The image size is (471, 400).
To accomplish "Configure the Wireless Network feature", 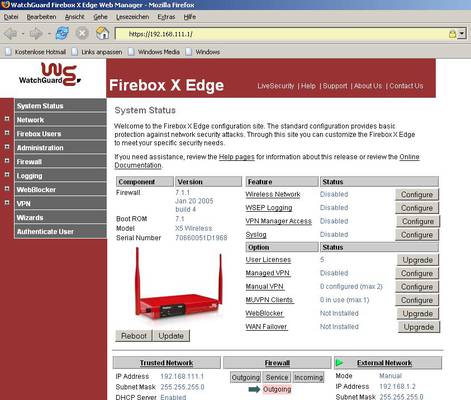I will pos(417,195).
